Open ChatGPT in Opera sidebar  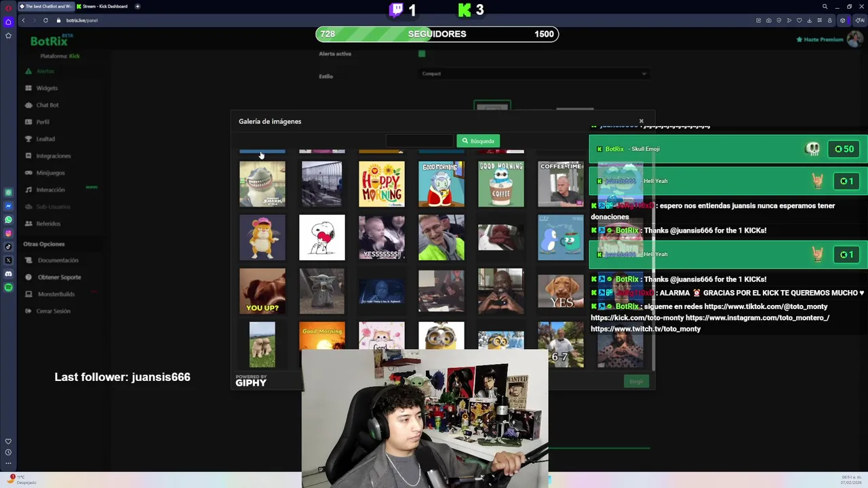(8, 192)
